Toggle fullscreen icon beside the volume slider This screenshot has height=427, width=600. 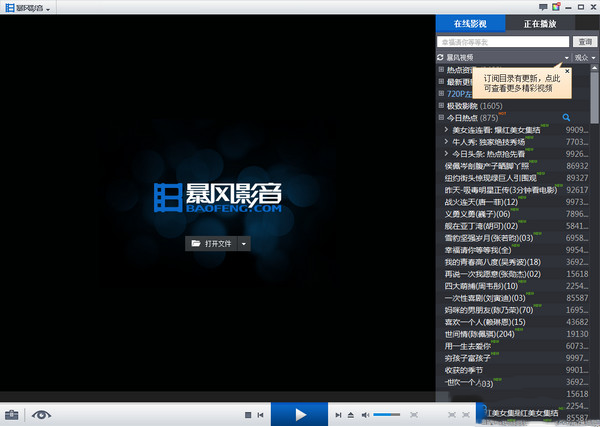tap(414, 415)
